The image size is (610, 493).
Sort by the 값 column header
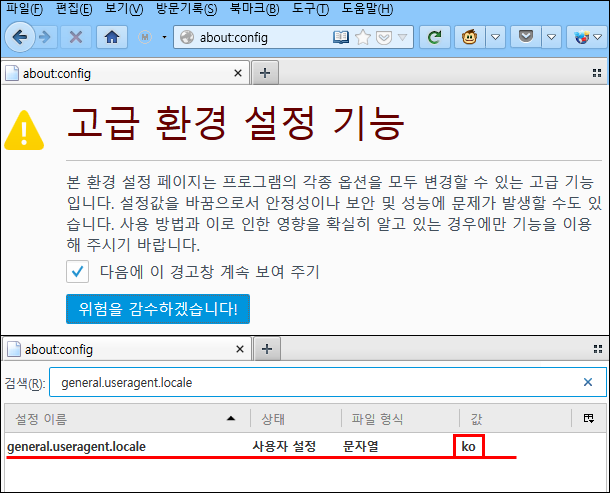tap(515, 419)
